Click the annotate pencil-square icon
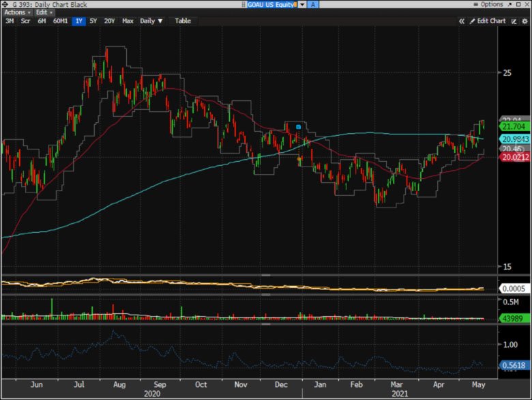The width and height of the screenshot is (532, 400). click(514, 21)
